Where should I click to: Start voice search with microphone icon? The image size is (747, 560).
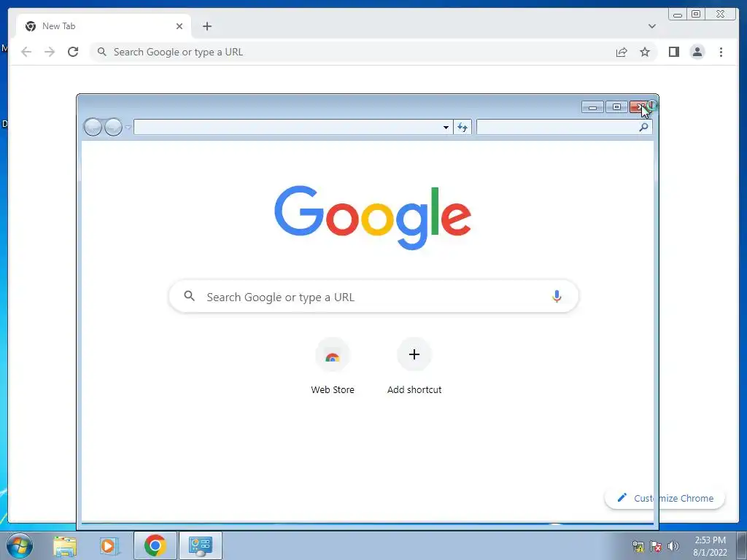click(x=557, y=296)
